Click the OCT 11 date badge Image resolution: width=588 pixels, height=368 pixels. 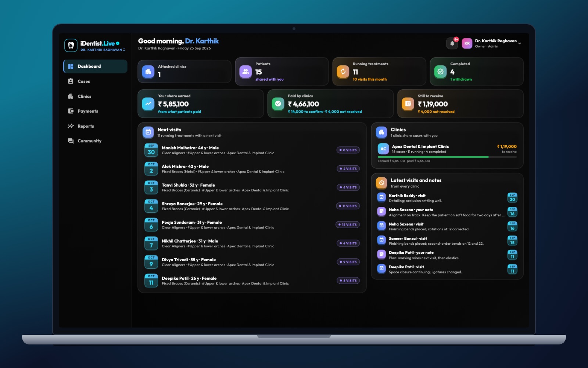coord(151,281)
